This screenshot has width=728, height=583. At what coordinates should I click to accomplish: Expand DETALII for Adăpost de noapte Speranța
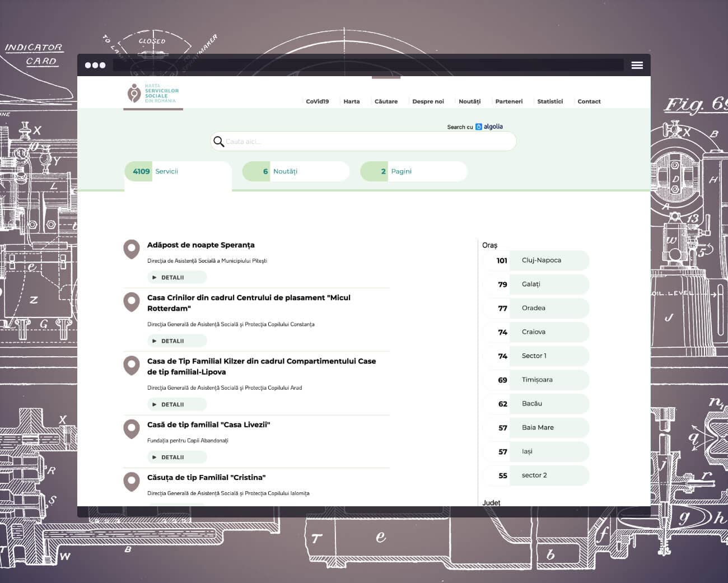[x=177, y=278]
